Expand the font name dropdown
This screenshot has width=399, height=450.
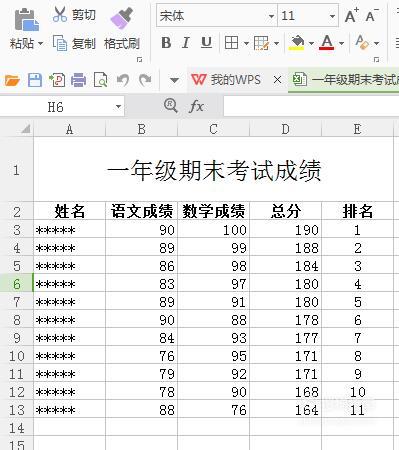(x=271, y=16)
